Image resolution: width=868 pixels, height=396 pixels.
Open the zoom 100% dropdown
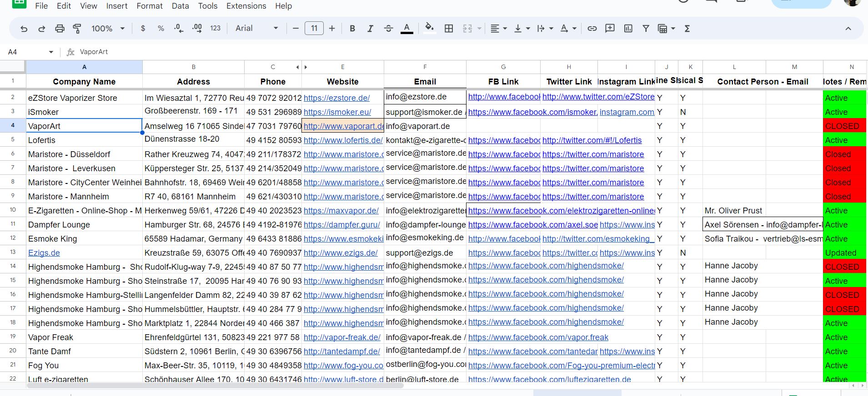pos(108,29)
